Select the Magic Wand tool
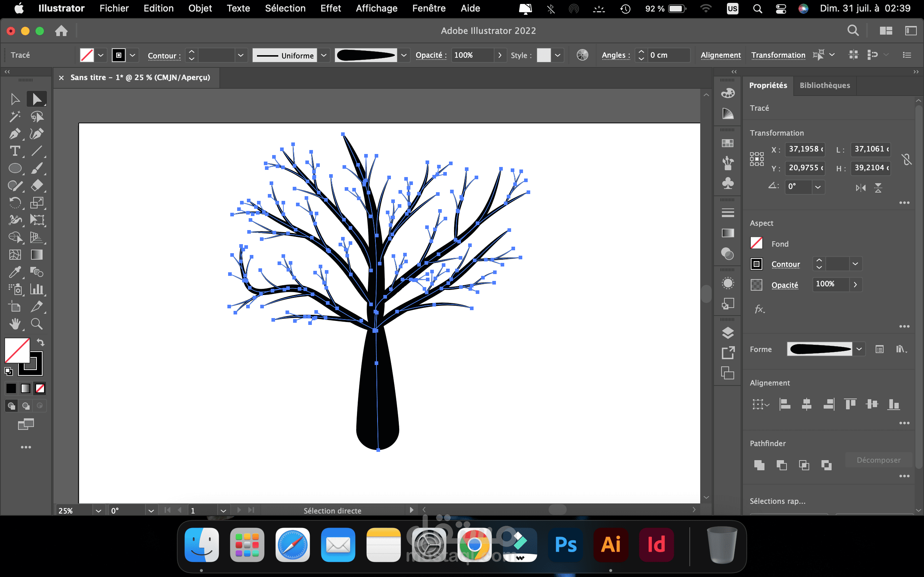Screen dimensions: 924x577 tap(14, 116)
